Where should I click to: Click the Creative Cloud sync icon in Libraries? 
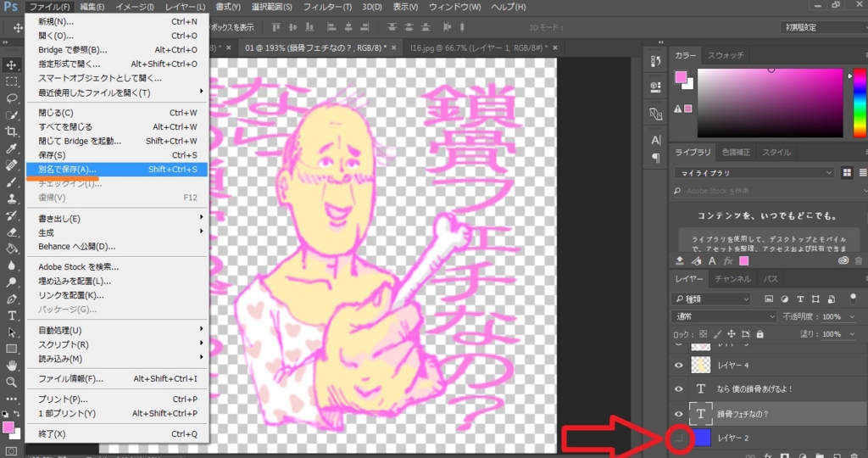click(843, 261)
